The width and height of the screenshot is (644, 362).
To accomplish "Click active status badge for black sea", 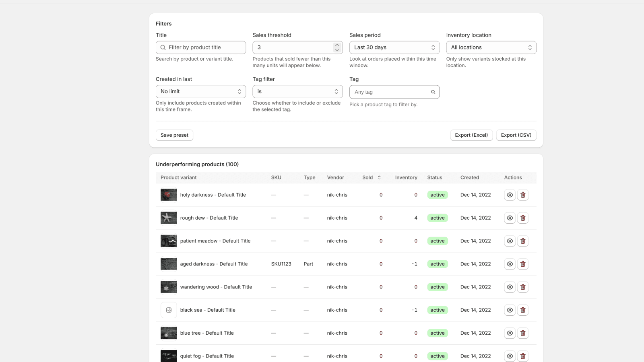I will (438, 310).
